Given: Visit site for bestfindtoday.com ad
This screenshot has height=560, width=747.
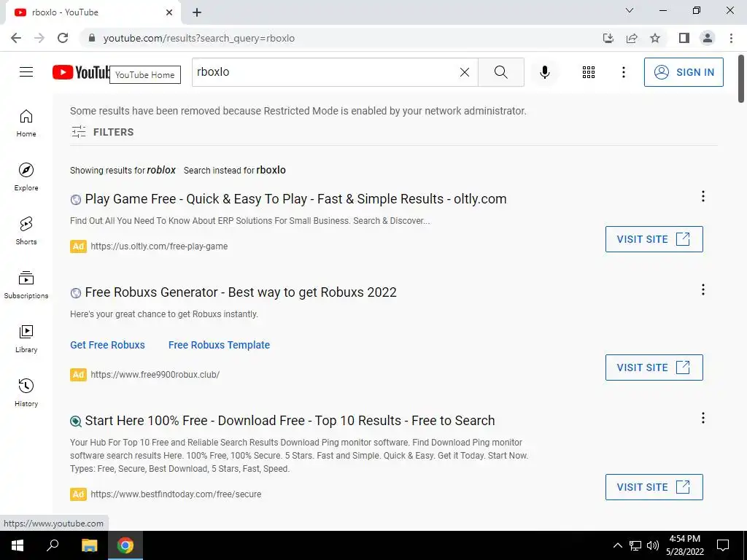Looking at the screenshot, I should (x=654, y=487).
